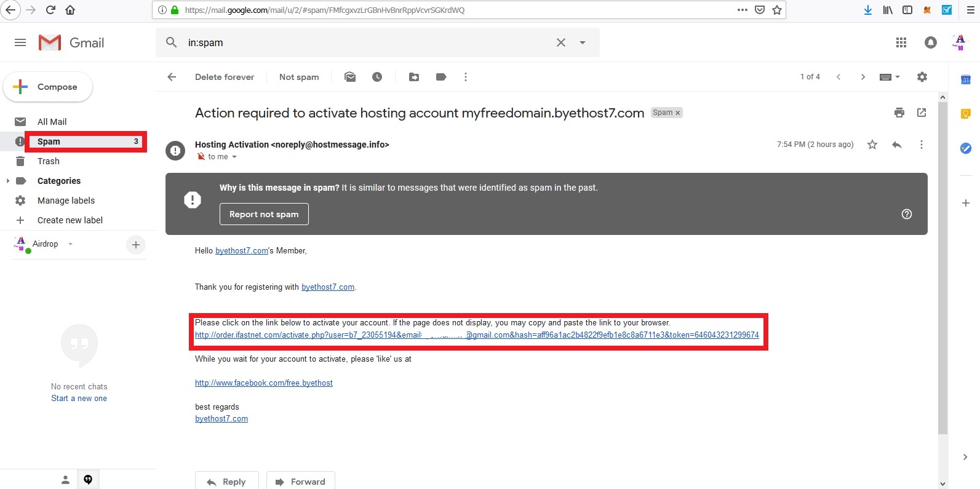Click Not spam in toolbar
The width and height of the screenshot is (980, 489).
click(299, 77)
